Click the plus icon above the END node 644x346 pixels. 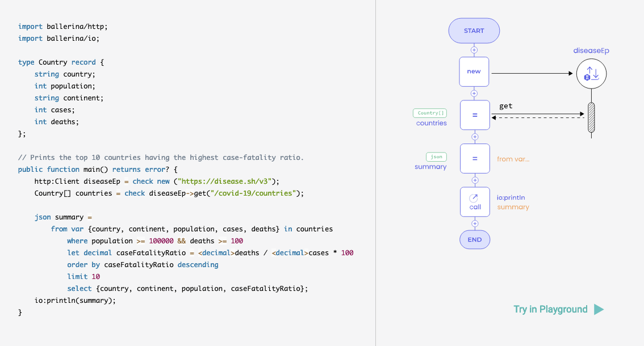pyautogui.click(x=474, y=224)
